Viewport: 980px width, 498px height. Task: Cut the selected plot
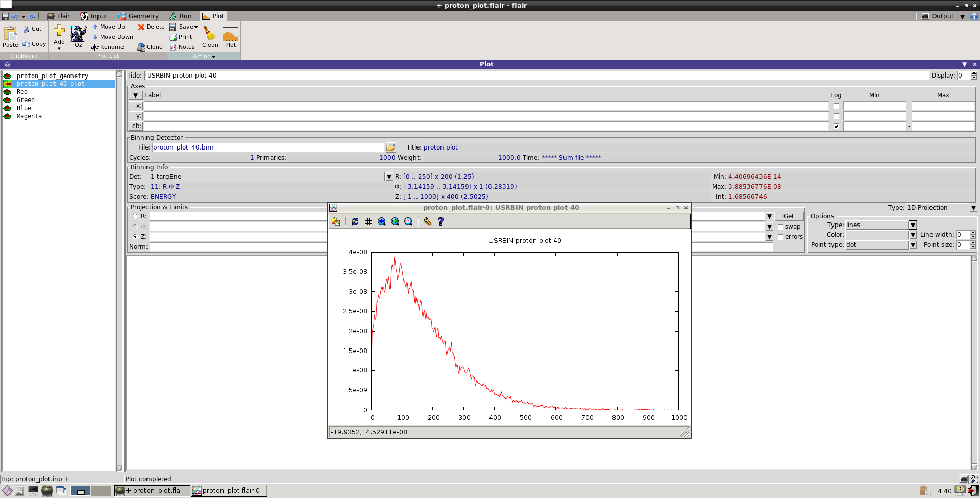point(32,29)
